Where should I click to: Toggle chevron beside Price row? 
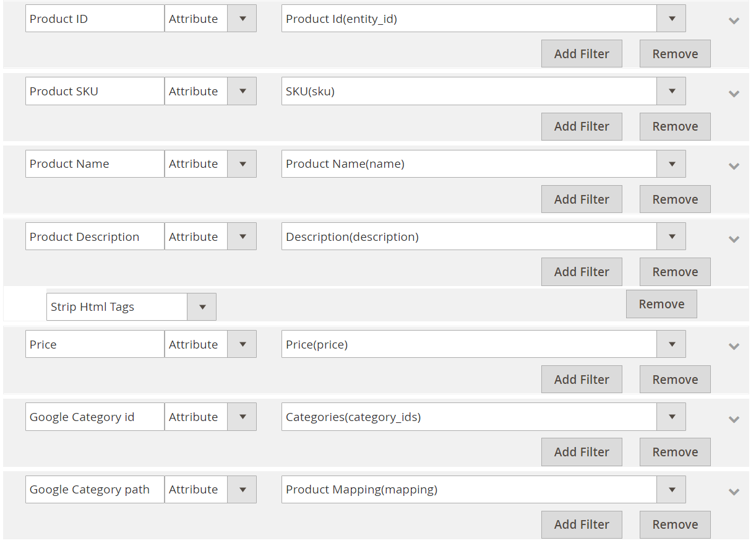pyautogui.click(x=734, y=346)
